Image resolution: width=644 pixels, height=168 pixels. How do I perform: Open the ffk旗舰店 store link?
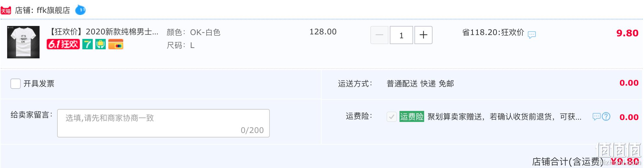click(53, 10)
